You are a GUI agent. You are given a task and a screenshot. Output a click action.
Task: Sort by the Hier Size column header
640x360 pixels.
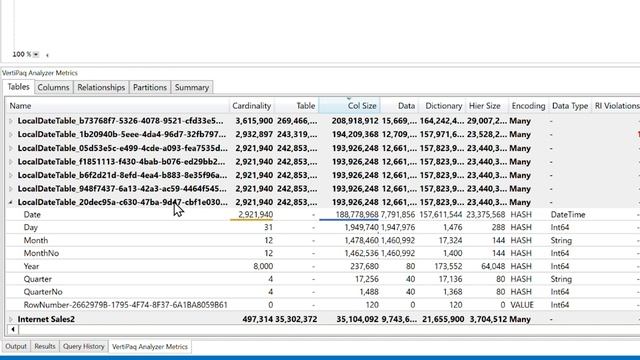pos(487,106)
